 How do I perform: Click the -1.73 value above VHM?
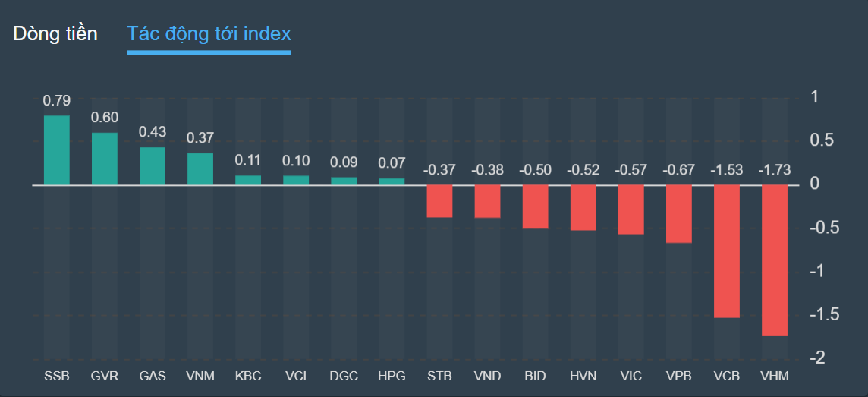775,170
